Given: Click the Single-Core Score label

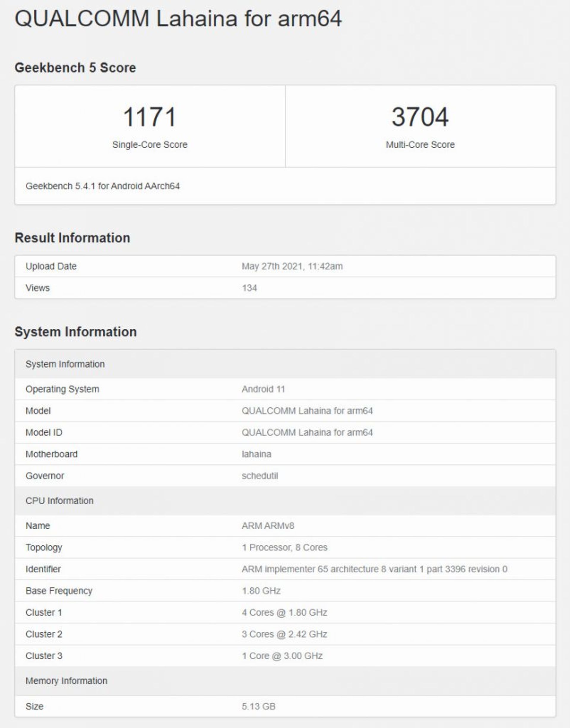Looking at the screenshot, I should (150, 145).
